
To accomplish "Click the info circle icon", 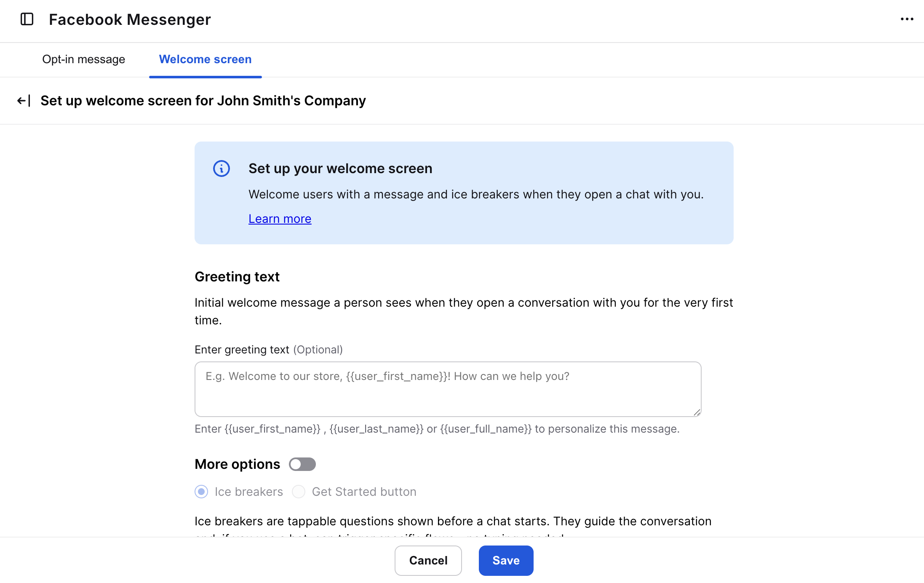I will 221,168.
